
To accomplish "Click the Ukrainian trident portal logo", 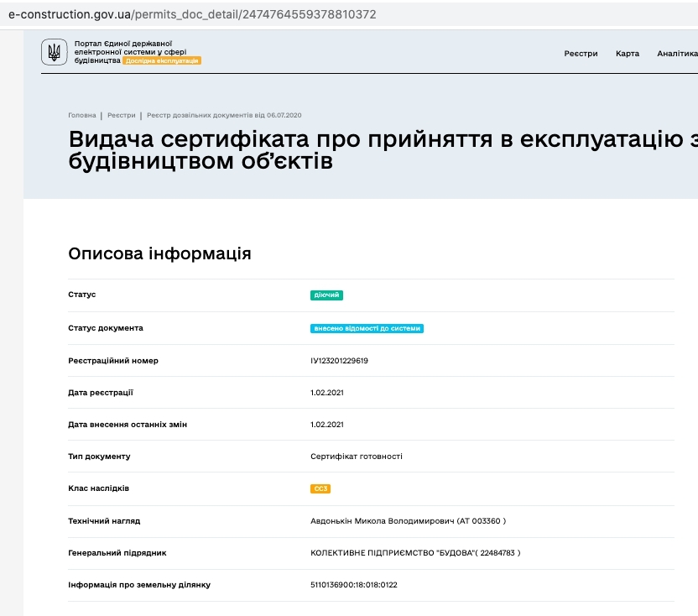I will 55,52.
